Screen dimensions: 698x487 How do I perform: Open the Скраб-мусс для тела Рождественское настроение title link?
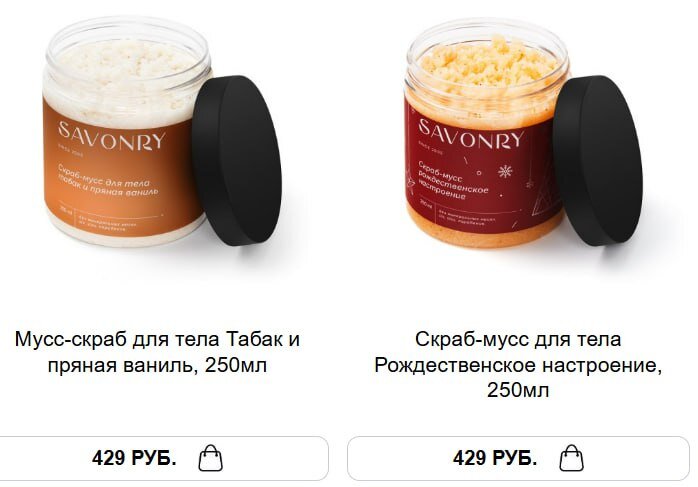pos(518,365)
